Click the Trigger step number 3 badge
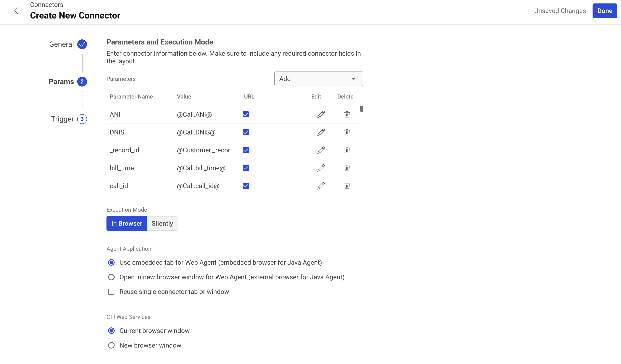 (82, 119)
